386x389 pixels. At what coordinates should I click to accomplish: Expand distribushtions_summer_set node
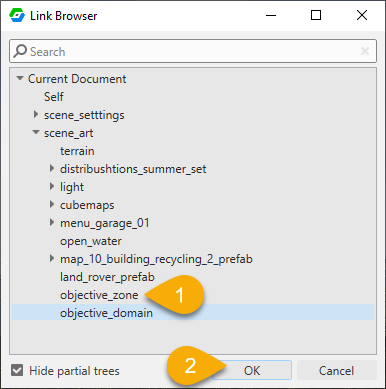pyautogui.click(x=52, y=168)
